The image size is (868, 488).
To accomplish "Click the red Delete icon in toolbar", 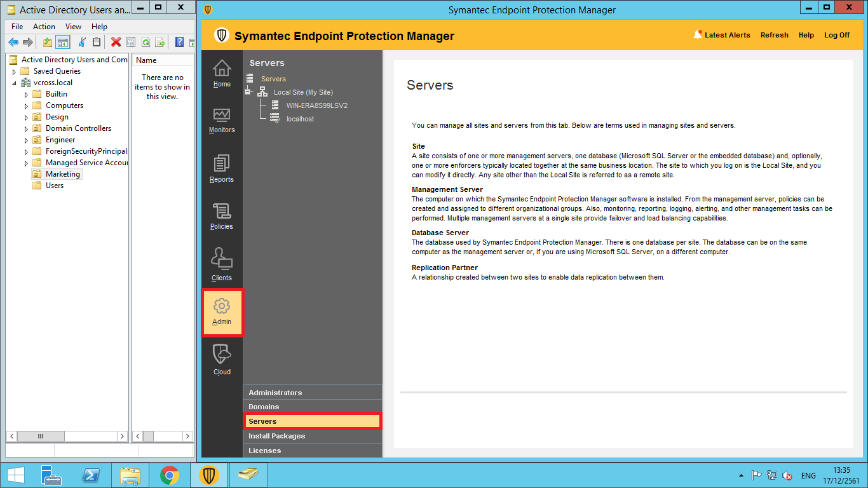I will click(116, 43).
